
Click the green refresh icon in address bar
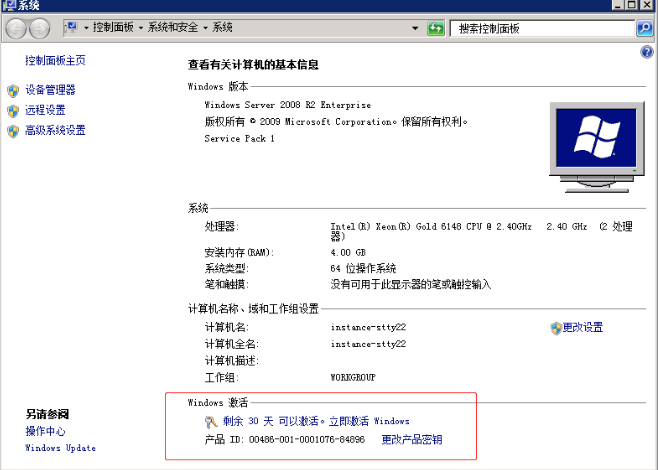(x=436, y=27)
